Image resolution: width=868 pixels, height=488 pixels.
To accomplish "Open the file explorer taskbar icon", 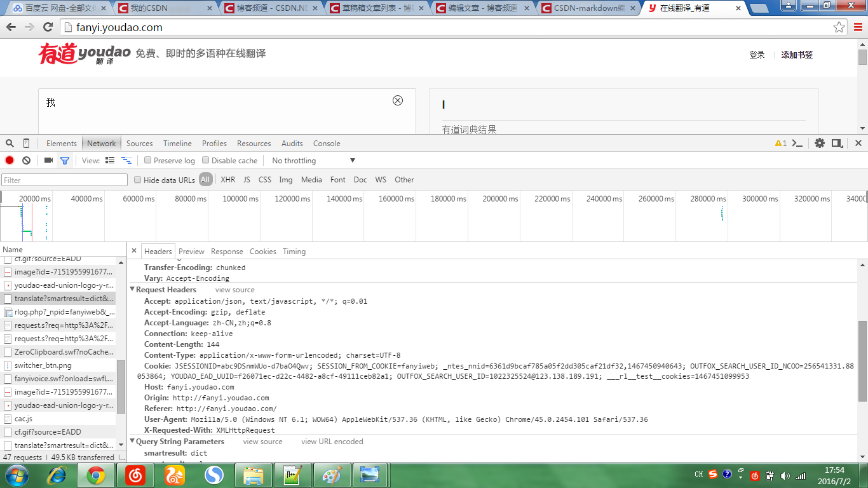I will coord(254,475).
